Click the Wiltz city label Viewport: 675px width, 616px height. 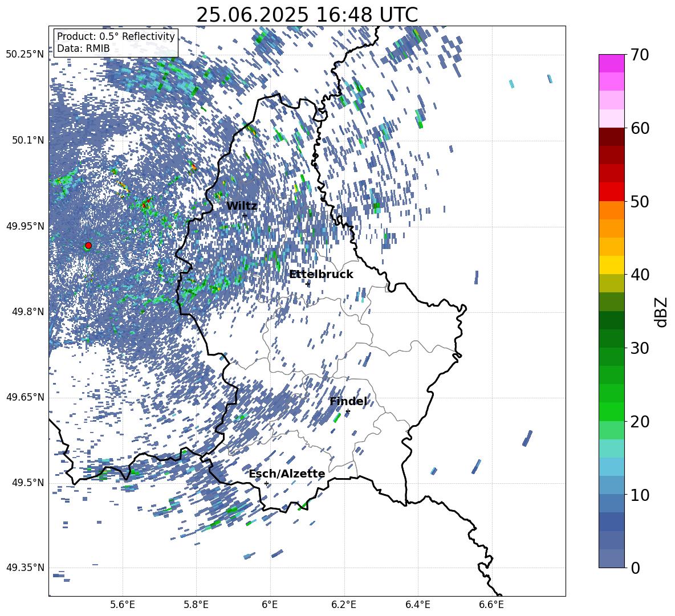click(x=242, y=206)
